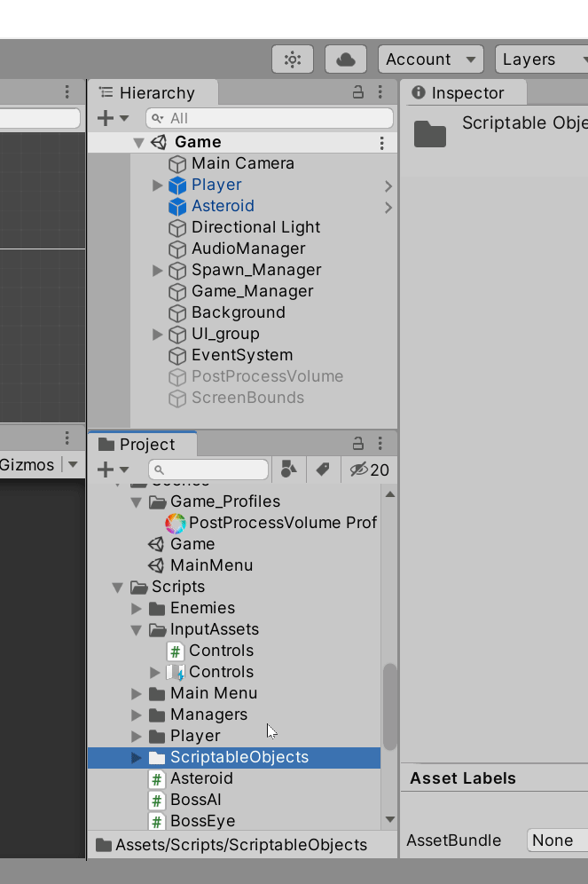This screenshot has height=884, width=588.
Task: Expand the Controls input actions asset
Action: coord(154,672)
